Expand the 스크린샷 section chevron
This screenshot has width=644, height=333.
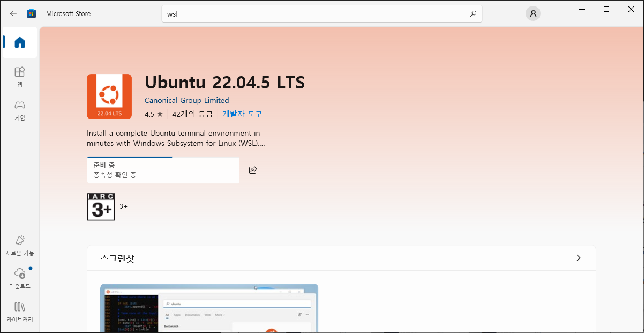578,258
